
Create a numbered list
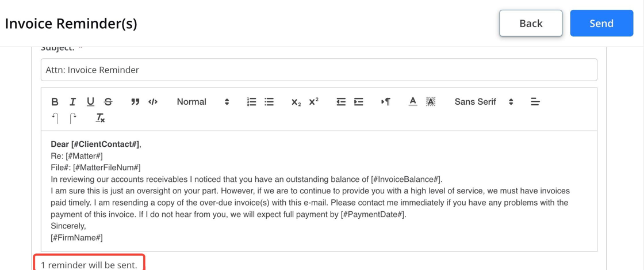251,102
